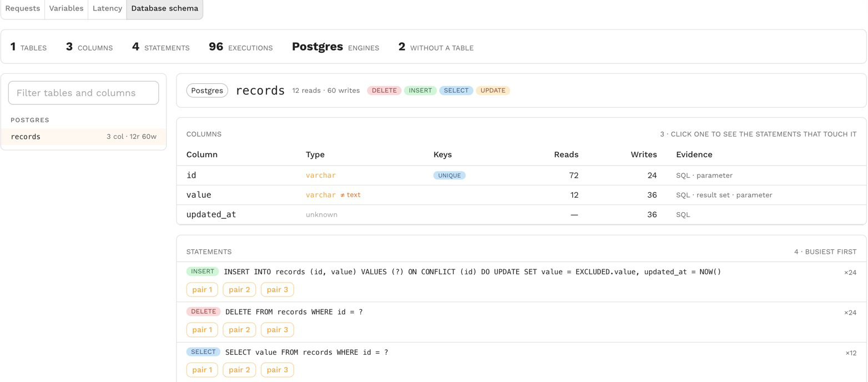Image resolution: width=868 pixels, height=382 pixels.
Task: Click the DELETE tag in records header
Action: coord(384,91)
